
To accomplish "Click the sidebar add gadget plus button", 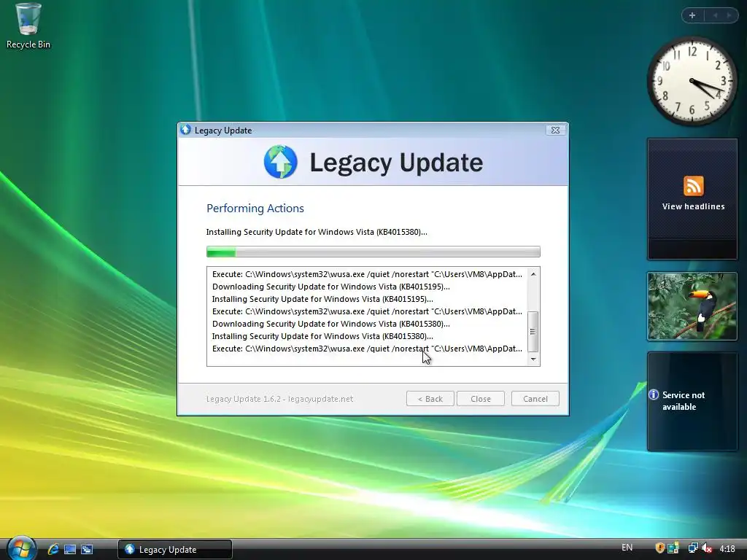I will (692, 15).
